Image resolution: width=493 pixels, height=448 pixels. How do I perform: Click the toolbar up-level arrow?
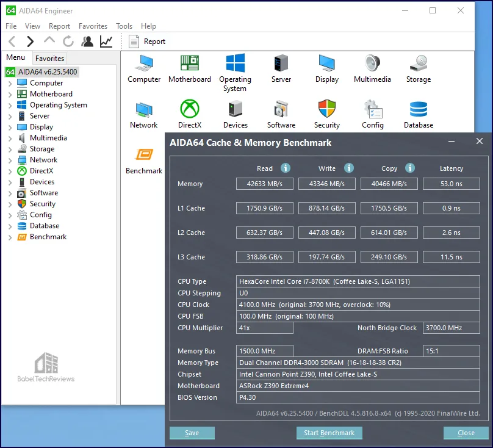(x=49, y=40)
